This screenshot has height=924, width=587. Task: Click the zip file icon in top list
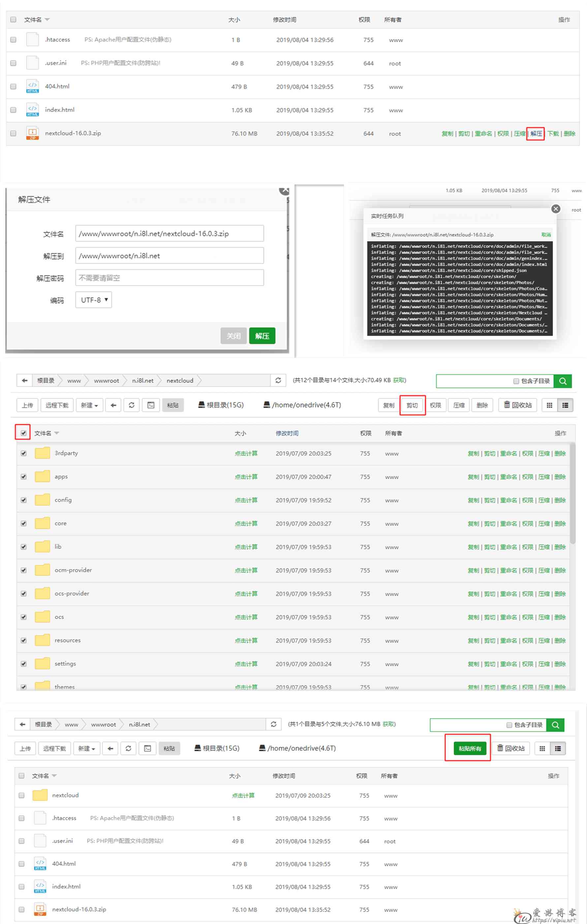pos(33,133)
